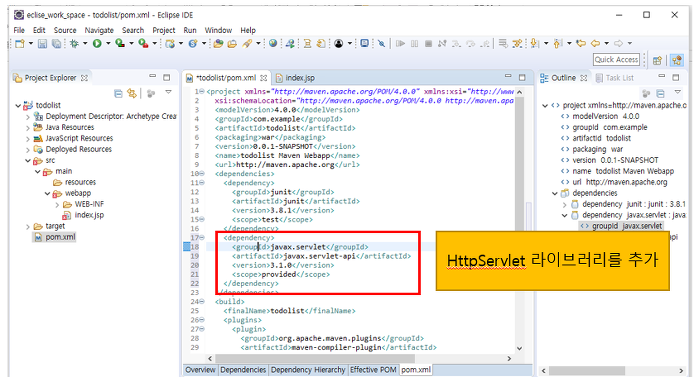This screenshot has width=694, height=377.
Task: Switch to the Dependencies bottom tab
Action: [243, 369]
